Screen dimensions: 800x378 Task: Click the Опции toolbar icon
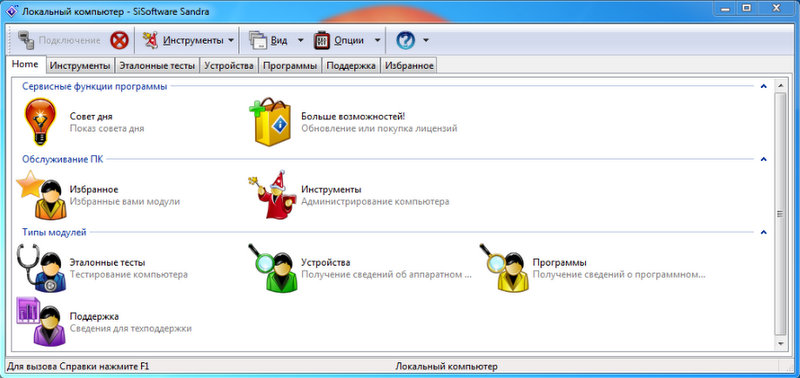pyautogui.click(x=322, y=40)
